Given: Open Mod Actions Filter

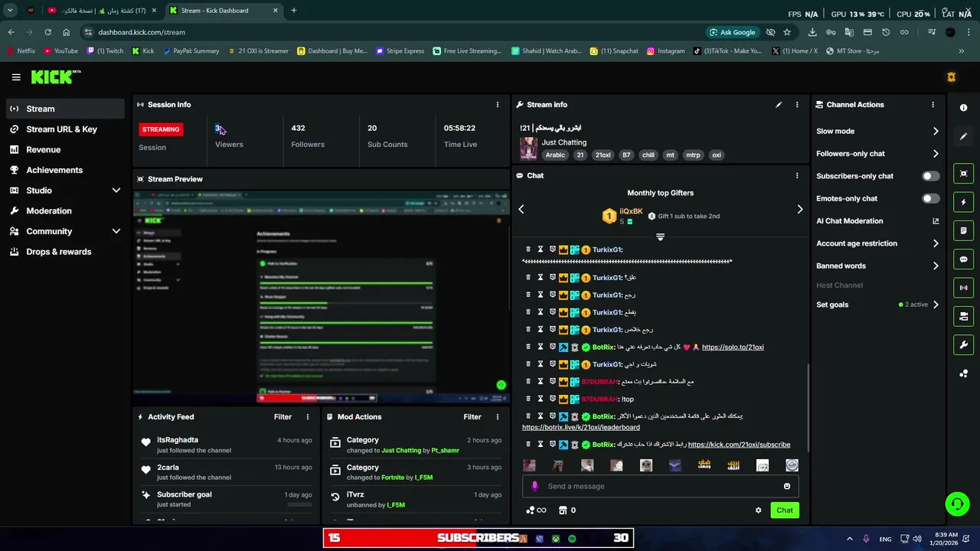Looking at the screenshot, I should pos(472,417).
